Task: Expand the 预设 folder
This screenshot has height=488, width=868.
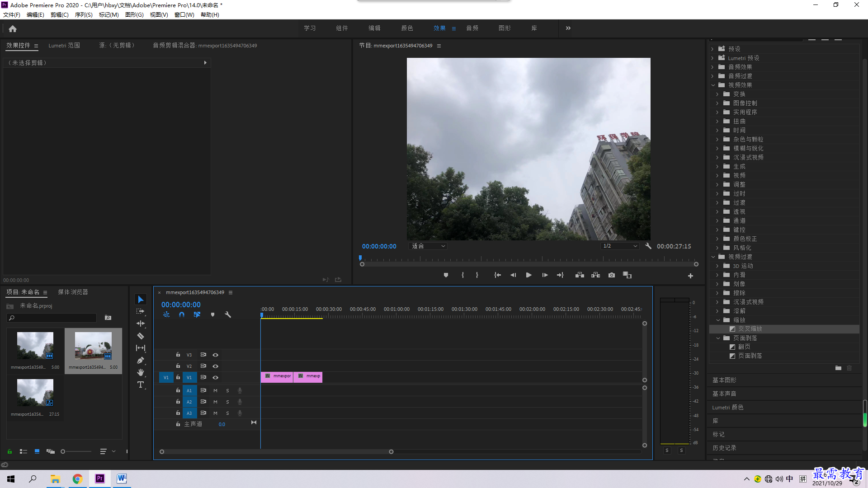Action: tap(712, 49)
